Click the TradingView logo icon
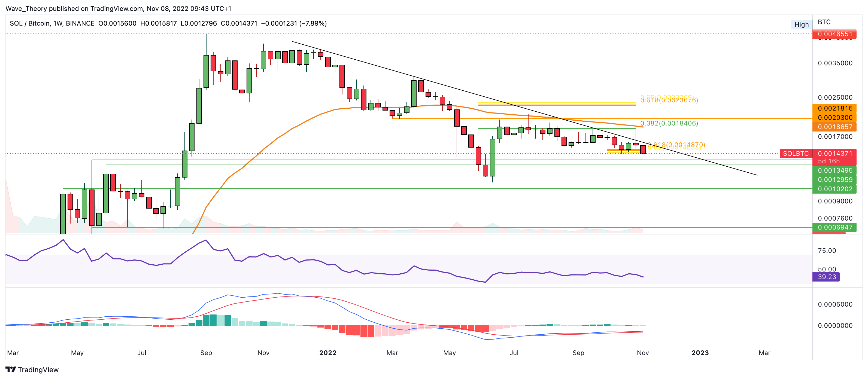The width and height of the screenshot is (868, 379). coord(11,369)
